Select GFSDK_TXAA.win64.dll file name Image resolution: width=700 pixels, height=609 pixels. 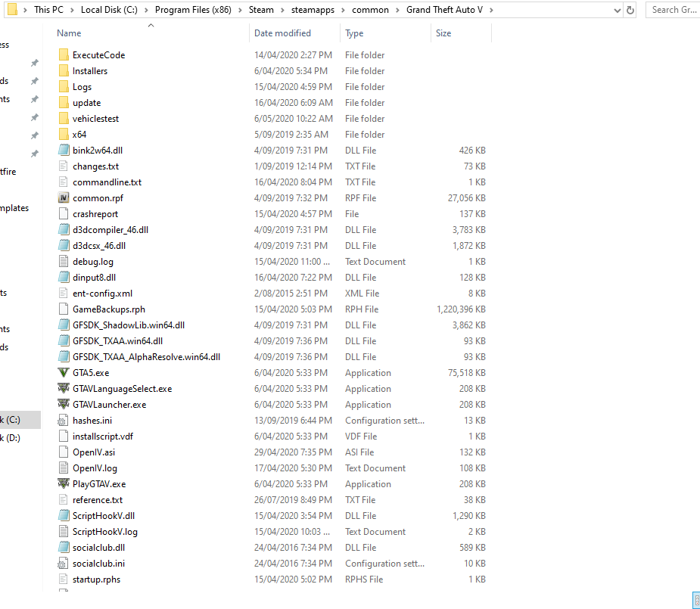point(117,341)
